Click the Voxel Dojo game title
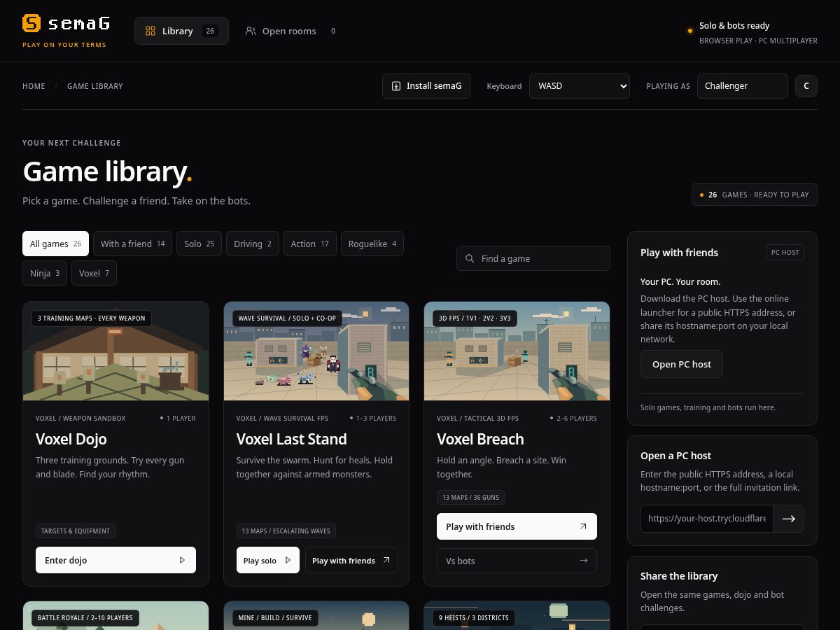The image size is (840, 630). click(71, 439)
